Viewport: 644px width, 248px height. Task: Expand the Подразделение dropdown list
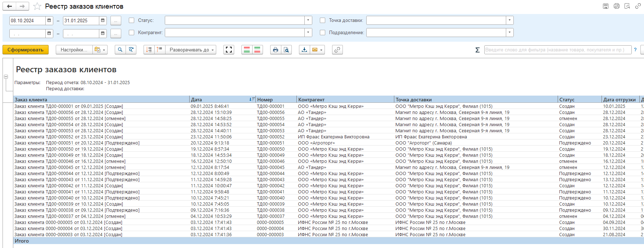point(509,33)
